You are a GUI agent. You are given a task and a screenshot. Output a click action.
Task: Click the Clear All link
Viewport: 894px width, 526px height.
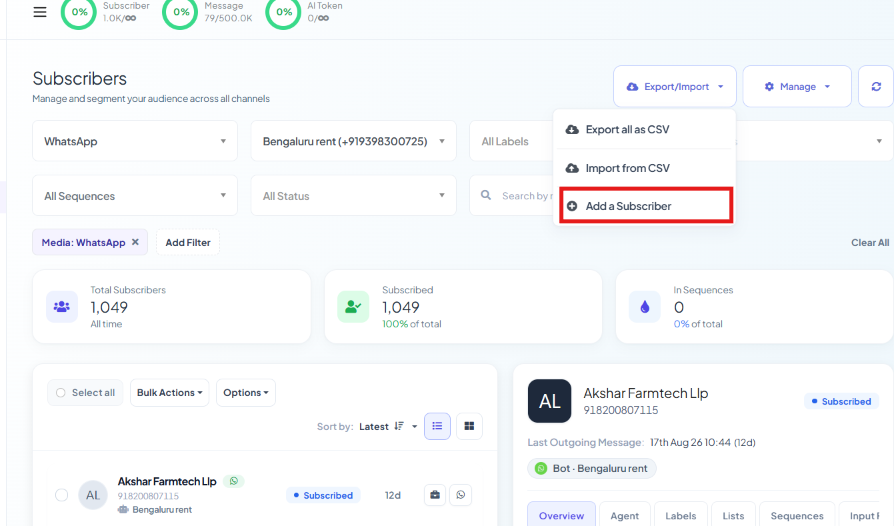coord(870,242)
